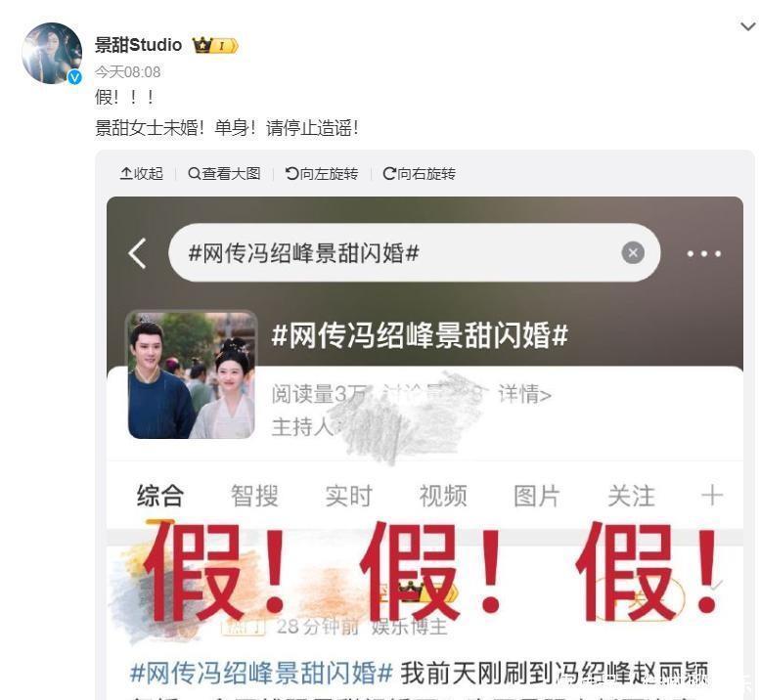Open topic 详情> details link

[525, 394]
